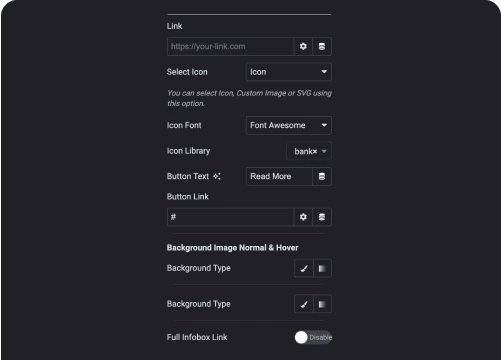Select gradient icon in first Background Type
The width and height of the screenshot is (501, 360).
(x=322, y=268)
